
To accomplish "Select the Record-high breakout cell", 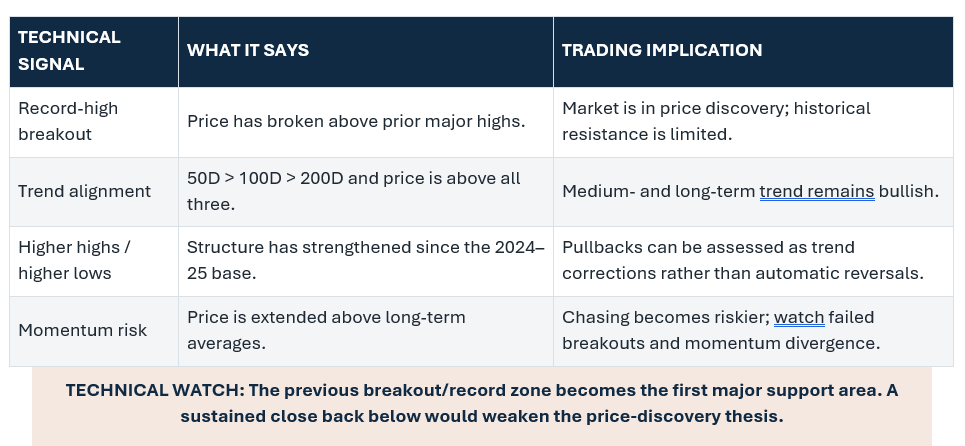I will 94,122.
